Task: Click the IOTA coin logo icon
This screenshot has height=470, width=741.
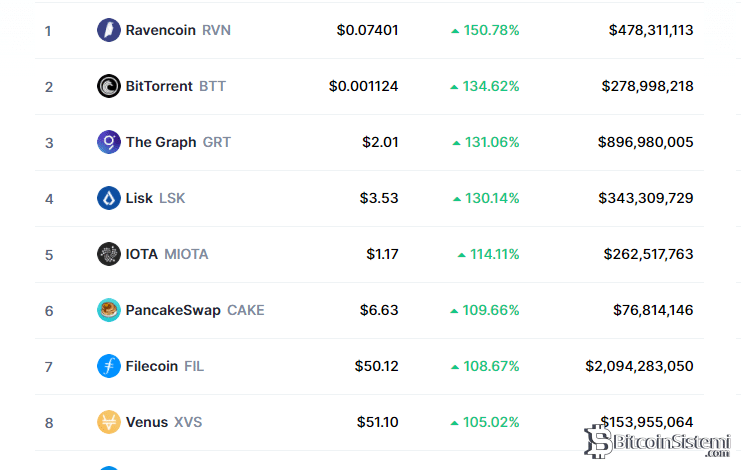Action: click(x=108, y=254)
